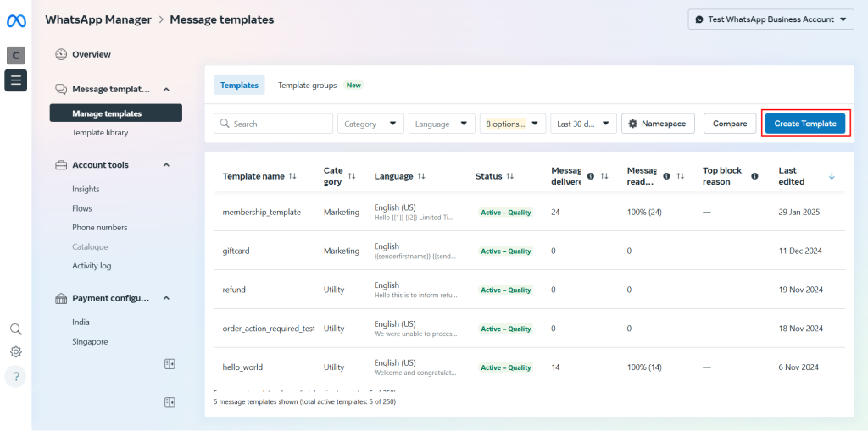Collapse the Message templates section chevron
This screenshot has width=868, height=431.
[167, 89]
